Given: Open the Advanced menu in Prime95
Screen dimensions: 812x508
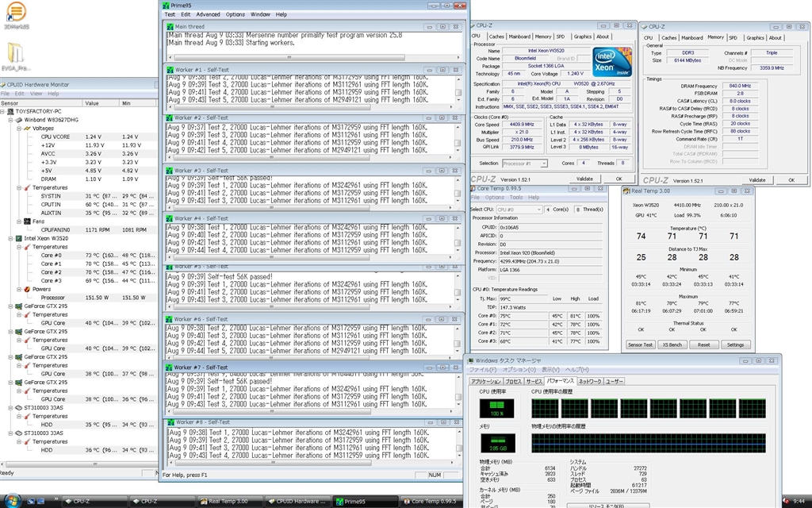Looking at the screenshot, I should (208, 14).
